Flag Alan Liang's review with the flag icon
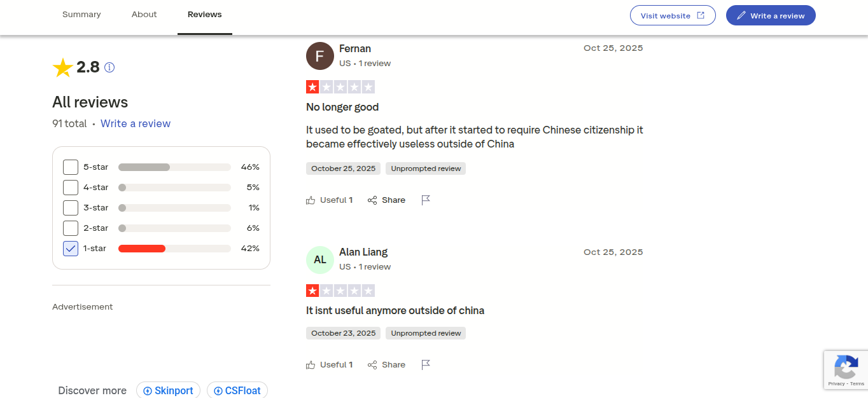 426,365
